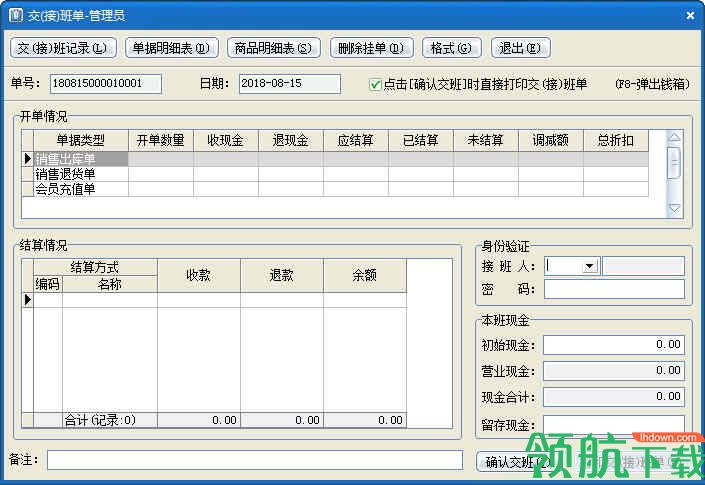Click the 余额 column header
705x485 pixels.
[x=365, y=275]
